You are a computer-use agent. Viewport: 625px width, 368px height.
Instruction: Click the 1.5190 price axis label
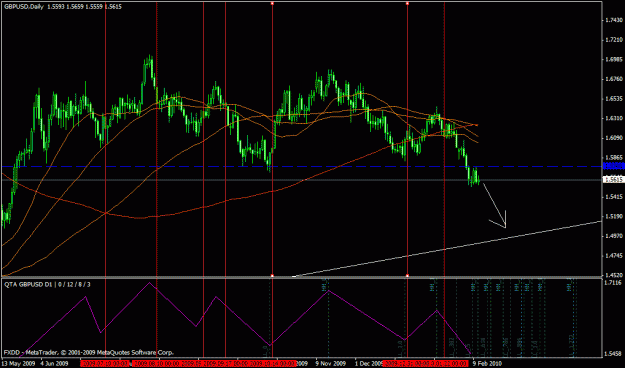(614, 216)
